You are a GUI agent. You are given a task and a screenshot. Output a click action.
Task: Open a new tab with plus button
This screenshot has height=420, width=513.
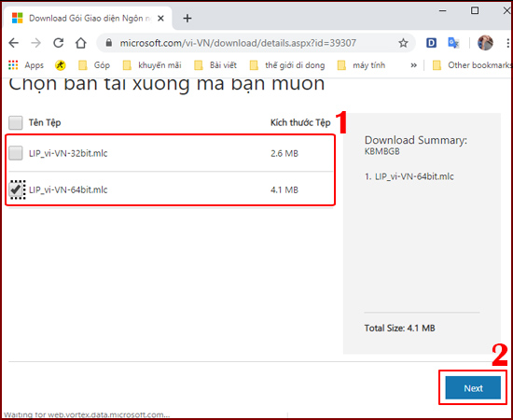point(187,19)
